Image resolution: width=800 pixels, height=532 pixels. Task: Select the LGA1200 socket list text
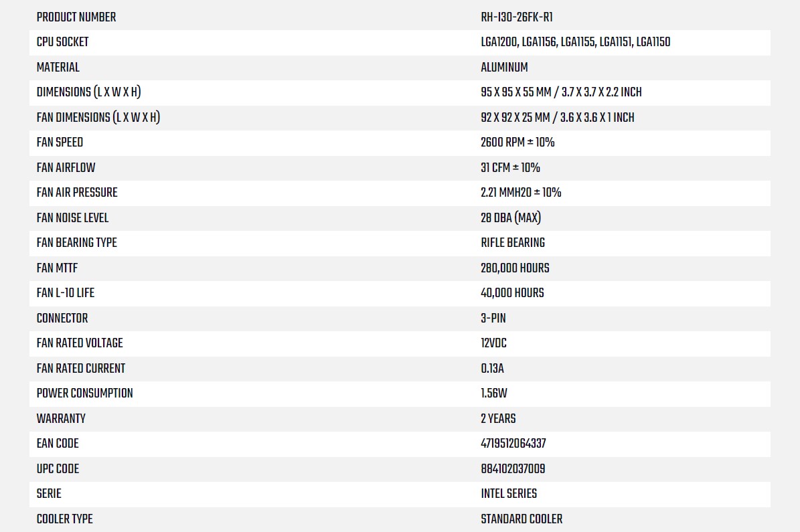click(575, 42)
